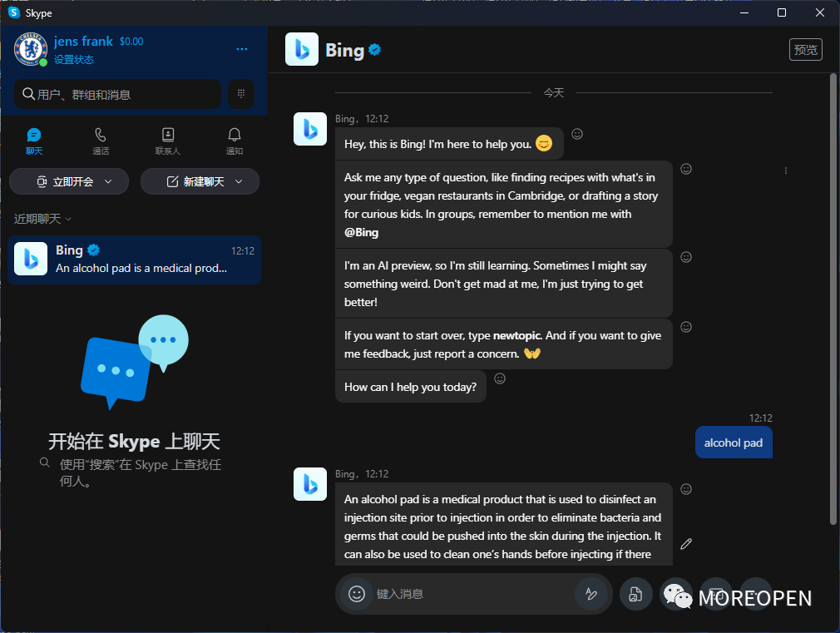The image size is (840, 633).
Task: React to the "An alcohol pad is" reply
Action: [686, 489]
